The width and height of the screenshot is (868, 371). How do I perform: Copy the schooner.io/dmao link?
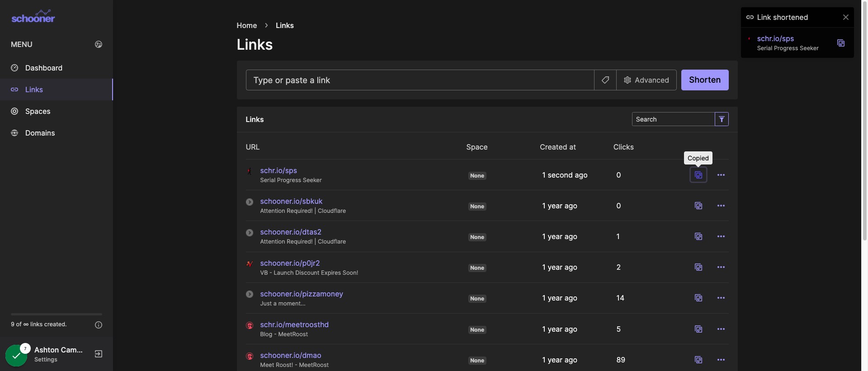coord(698,360)
